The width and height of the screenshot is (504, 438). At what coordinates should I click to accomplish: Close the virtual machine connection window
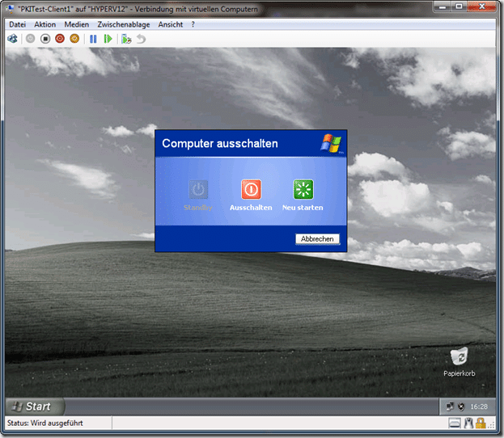(x=481, y=6)
